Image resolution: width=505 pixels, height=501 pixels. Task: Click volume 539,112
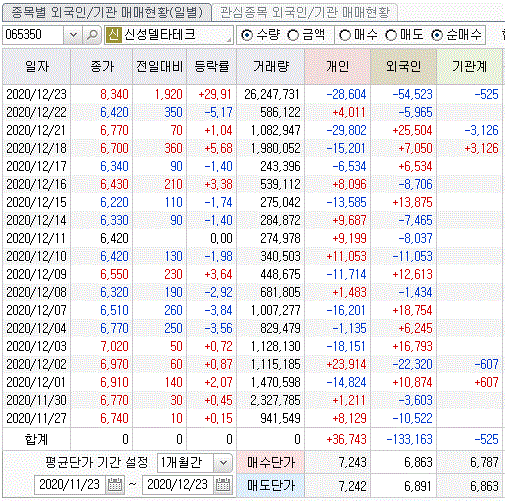coord(280,184)
